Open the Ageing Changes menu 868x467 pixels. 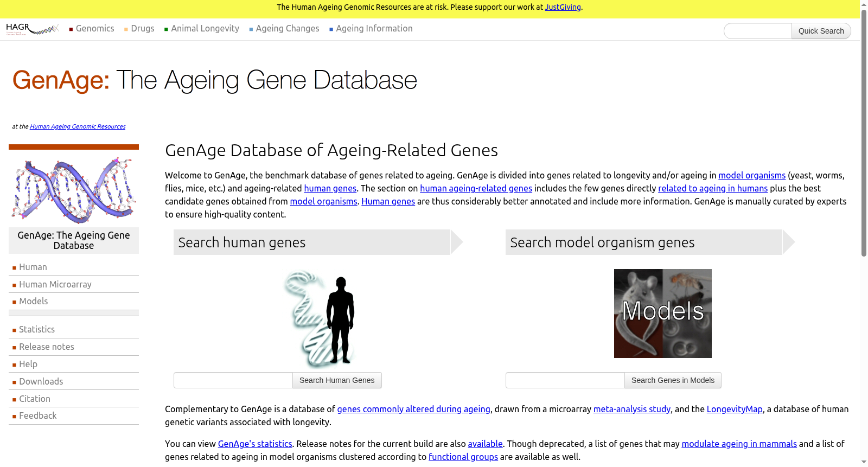coord(284,29)
